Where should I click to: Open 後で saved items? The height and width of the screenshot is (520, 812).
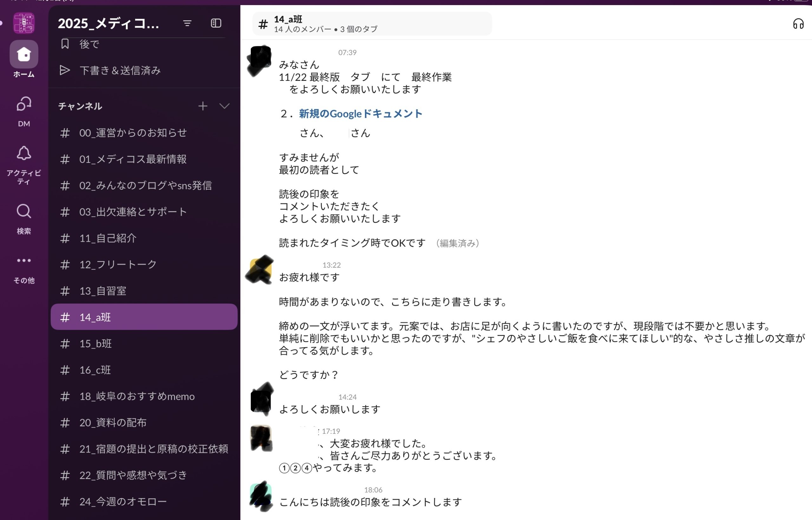click(89, 44)
